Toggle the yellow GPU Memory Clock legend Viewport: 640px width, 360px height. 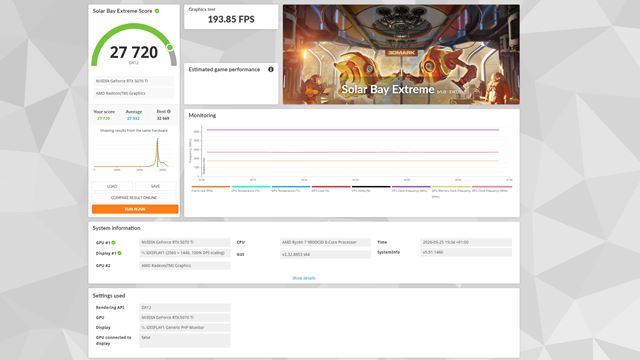(451, 191)
